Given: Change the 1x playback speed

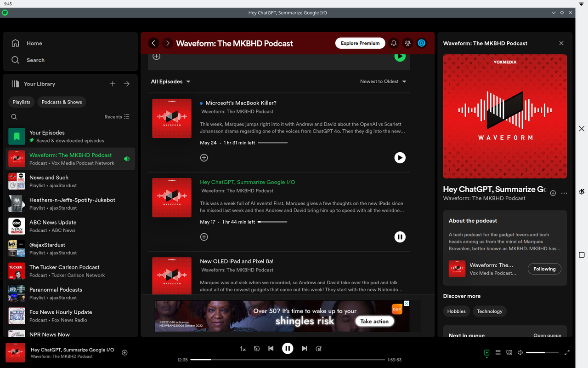Looking at the screenshot, I should (x=243, y=349).
